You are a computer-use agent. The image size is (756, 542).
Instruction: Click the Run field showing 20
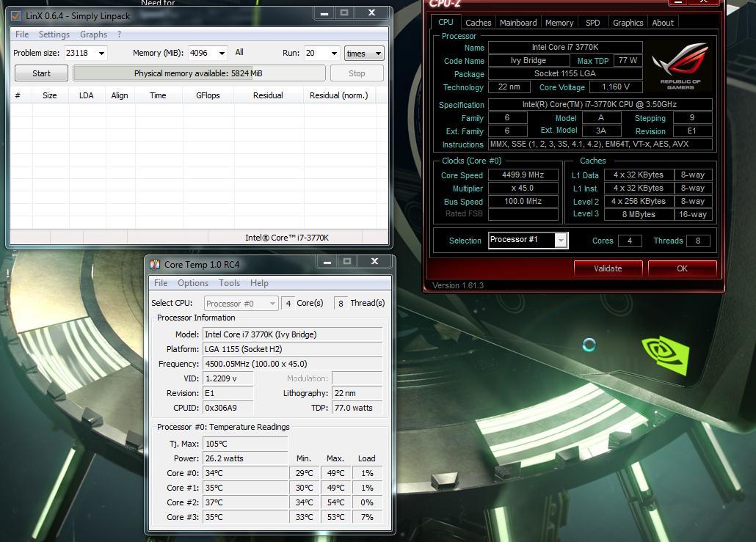click(x=316, y=53)
